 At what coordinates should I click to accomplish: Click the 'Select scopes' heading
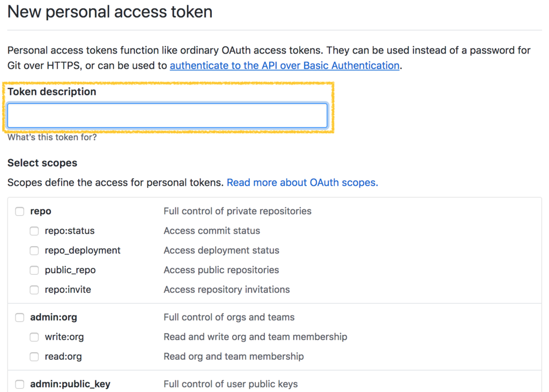(x=42, y=163)
